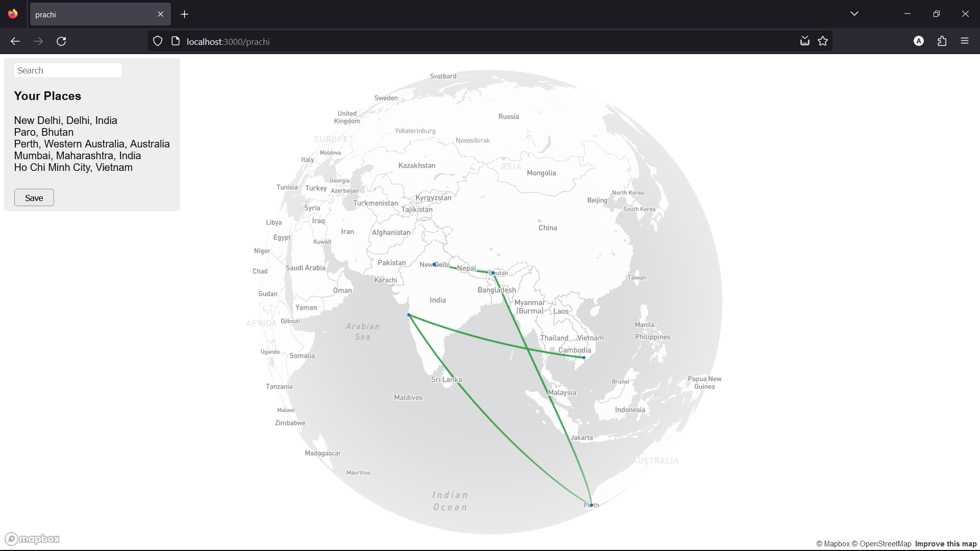Click inside the Search input box
Image resolution: width=980 pixels, height=551 pixels.
67,70
